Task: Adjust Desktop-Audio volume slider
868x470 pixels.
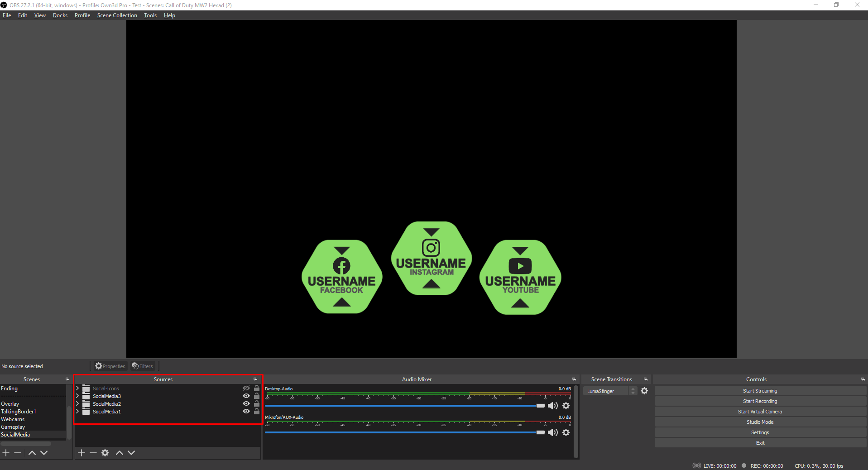Action: 405,406
